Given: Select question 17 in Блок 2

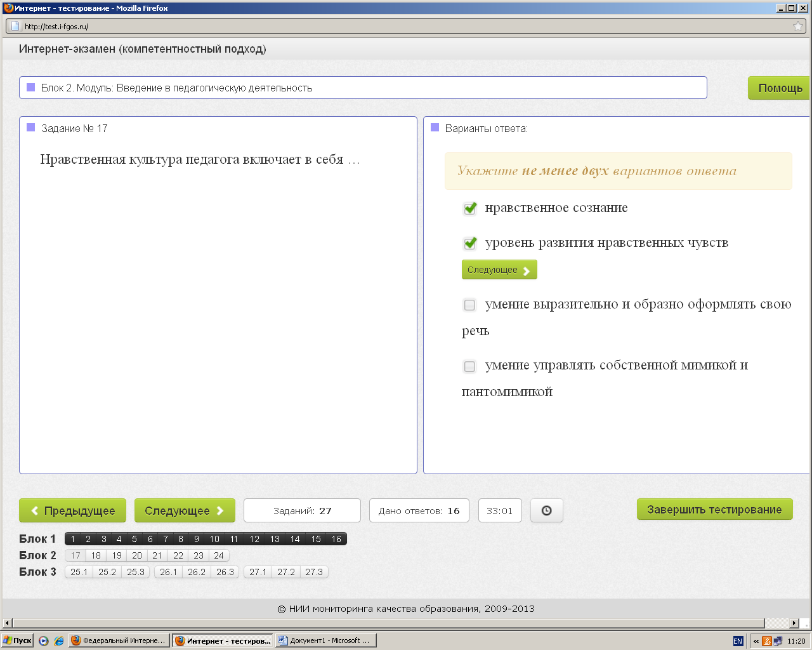Looking at the screenshot, I should click(75, 555).
